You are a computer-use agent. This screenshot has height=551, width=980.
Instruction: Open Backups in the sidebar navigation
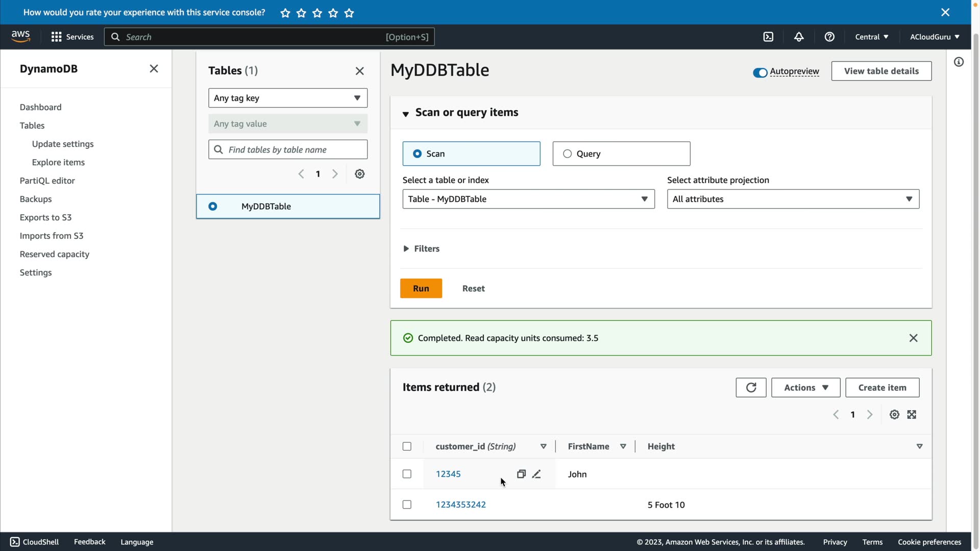36,199
